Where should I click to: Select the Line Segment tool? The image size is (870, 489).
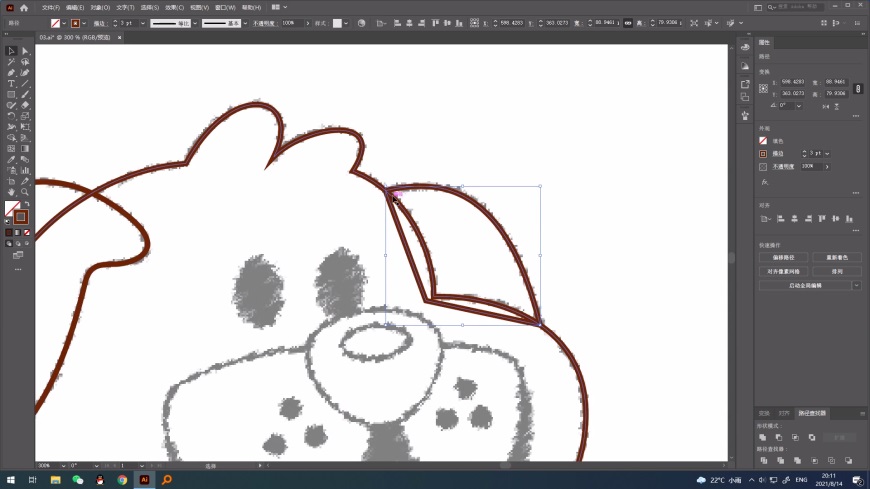click(x=25, y=83)
